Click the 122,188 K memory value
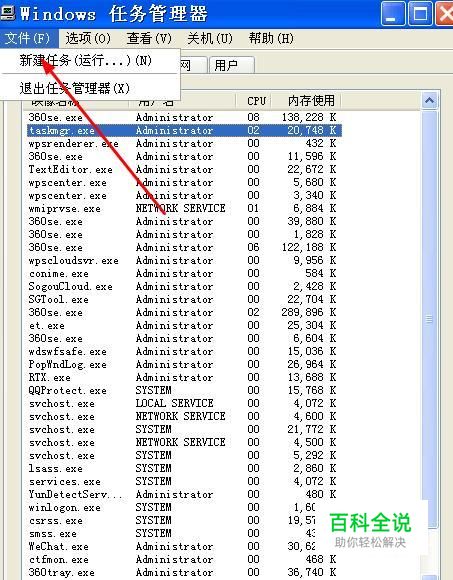Viewport: 453px width, 580px height. (309, 247)
